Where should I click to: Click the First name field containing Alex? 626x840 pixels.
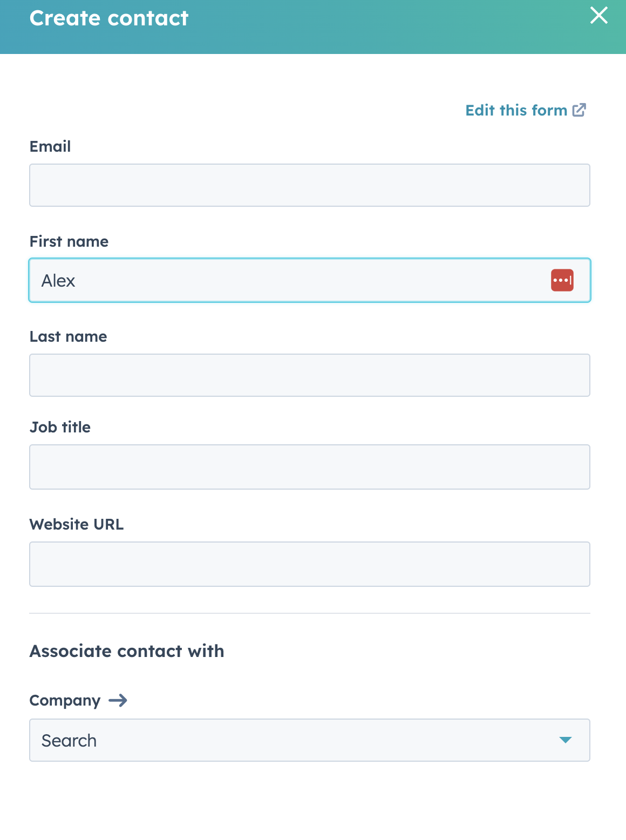pyautogui.click(x=310, y=280)
